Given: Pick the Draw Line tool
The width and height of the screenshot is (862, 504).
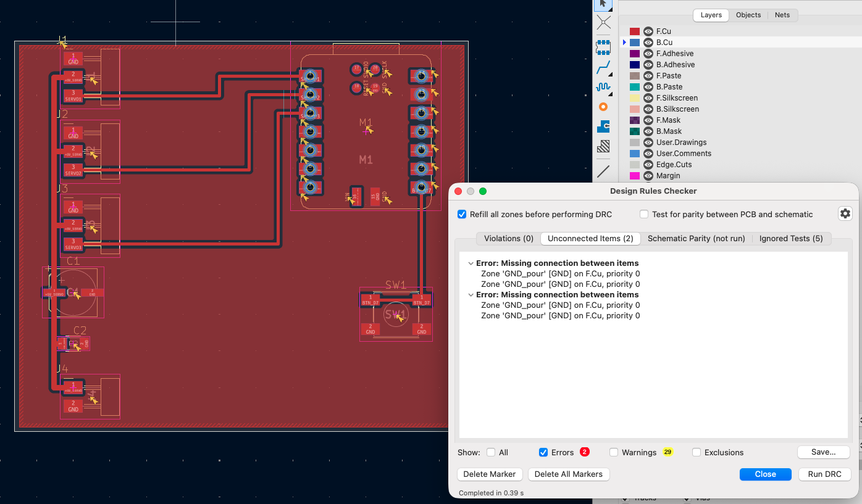Looking at the screenshot, I should [603, 171].
